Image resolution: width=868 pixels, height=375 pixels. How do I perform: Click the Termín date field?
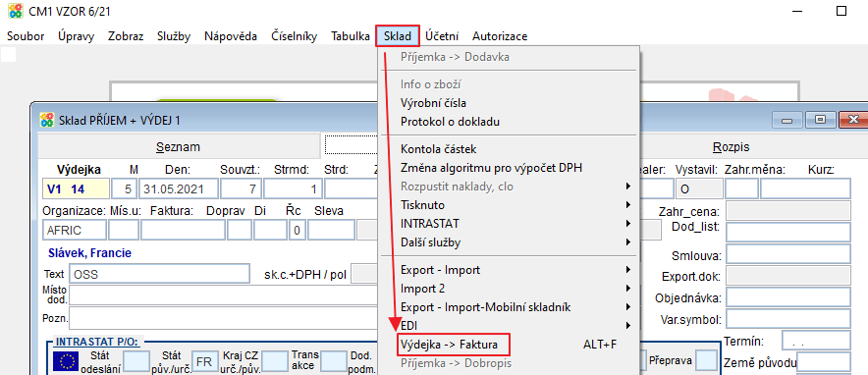tap(816, 342)
